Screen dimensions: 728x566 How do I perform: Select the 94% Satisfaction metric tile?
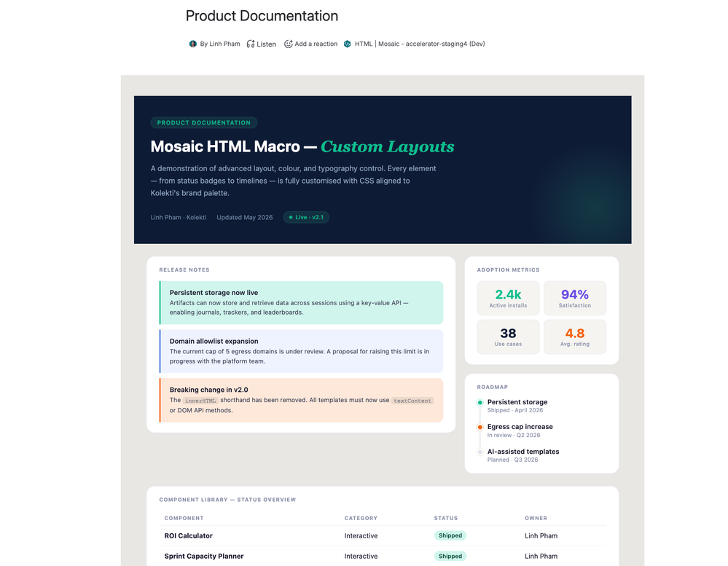click(x=575, y=298)
